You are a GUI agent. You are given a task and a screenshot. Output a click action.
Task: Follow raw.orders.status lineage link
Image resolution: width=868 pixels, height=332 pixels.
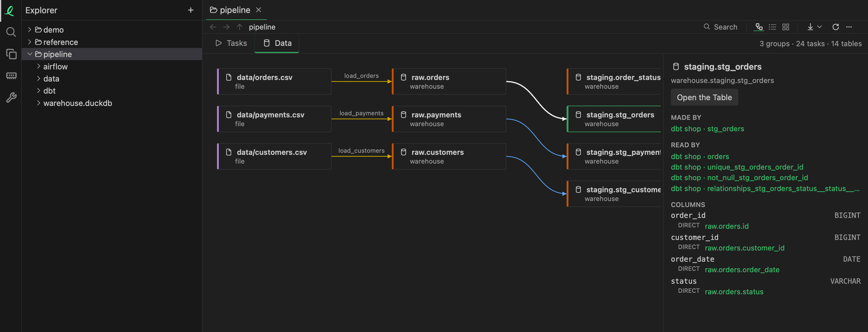pyautogui.click(x=734, y=292)
